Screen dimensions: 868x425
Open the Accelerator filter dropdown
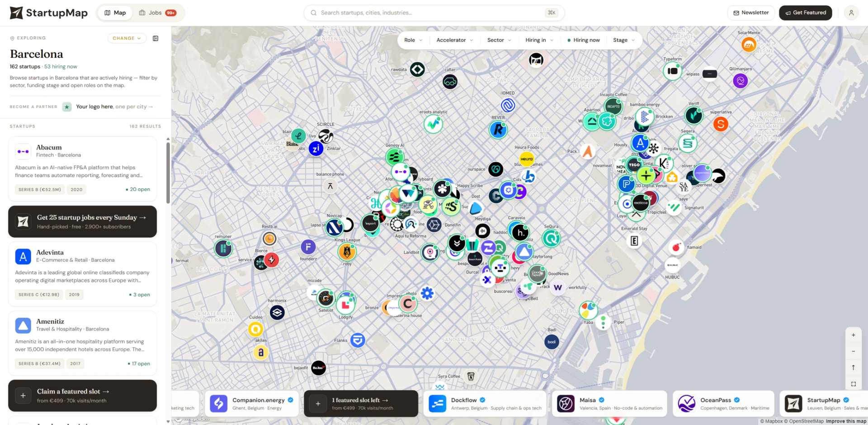[x=455, y=40]
